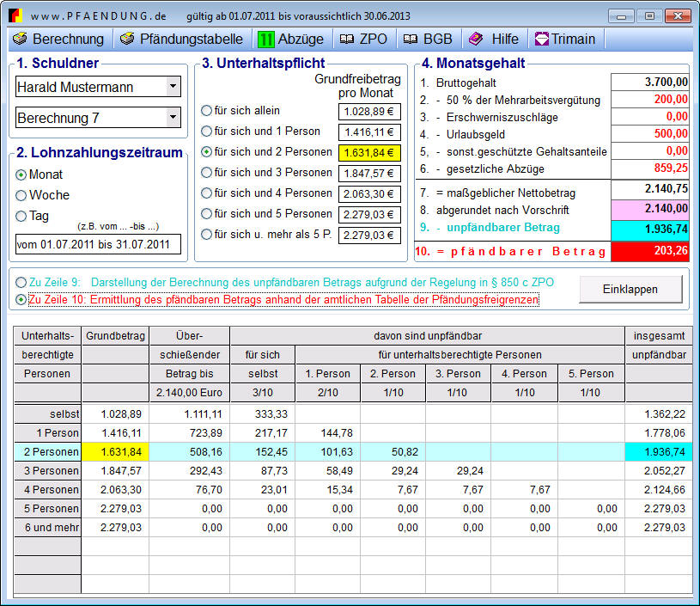Click the '2.140,00 Euro' column header

[189, 392]
